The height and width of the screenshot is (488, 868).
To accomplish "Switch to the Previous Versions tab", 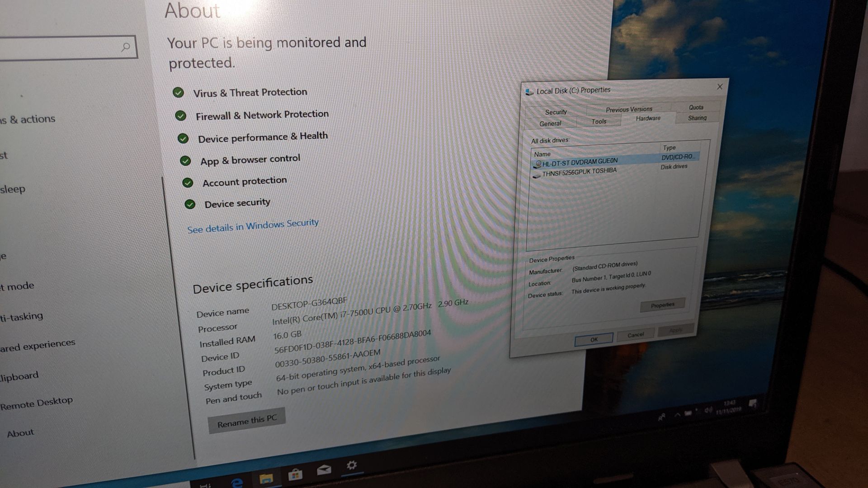I will click(629, 109).
